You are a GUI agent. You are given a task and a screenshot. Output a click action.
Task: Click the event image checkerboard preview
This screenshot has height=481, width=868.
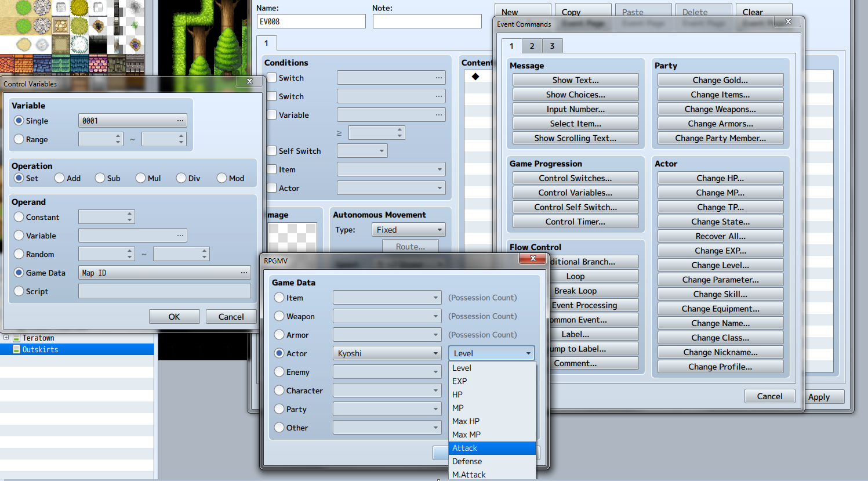[292, 237]
